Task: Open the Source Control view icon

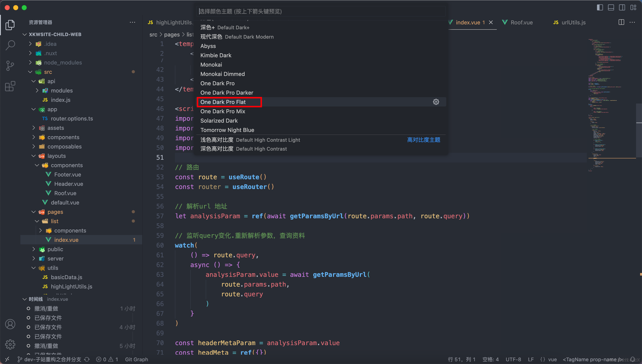Action: 10,66
